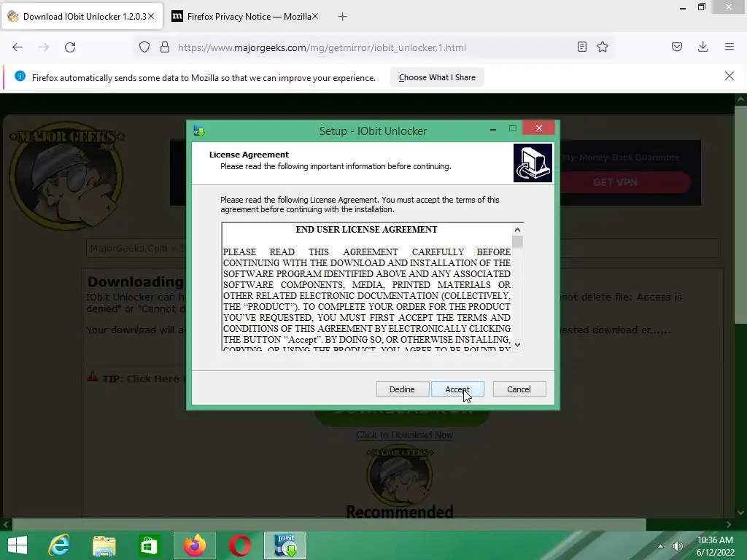Bookmark this page with star icon
Viewport: 747px width, 560px height.
point(603,47)
